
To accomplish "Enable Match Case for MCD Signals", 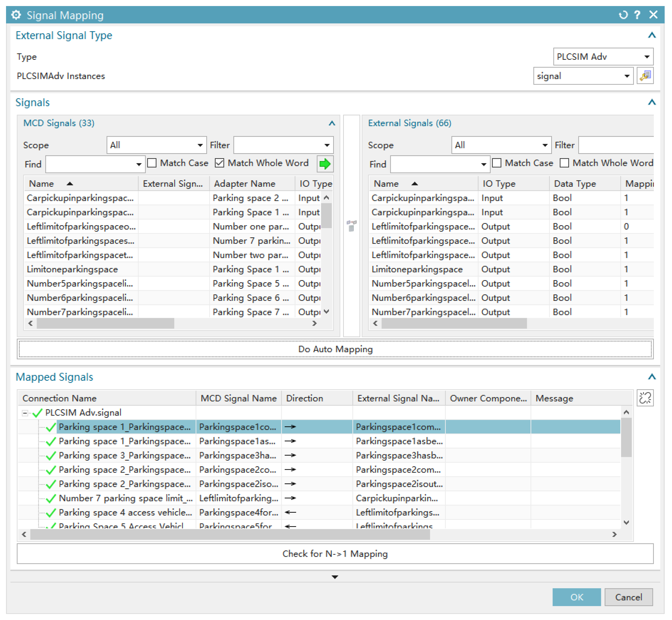I will [152, 163].
